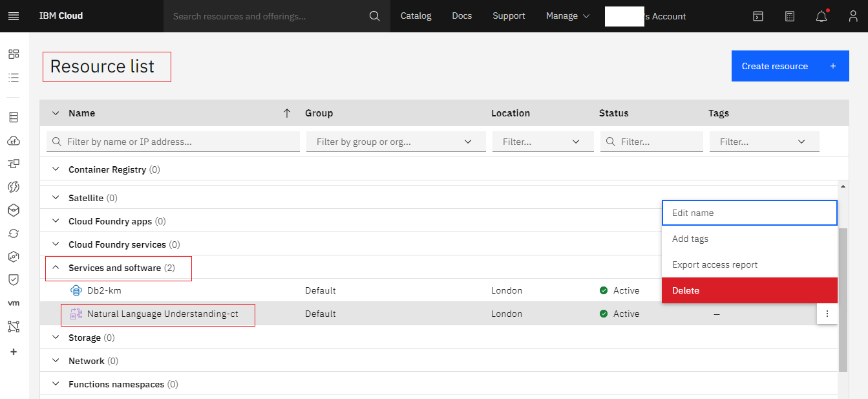868x399 pixels.
Task: Open the Security shield sidebar icon
Action: (x=14, y=280)
